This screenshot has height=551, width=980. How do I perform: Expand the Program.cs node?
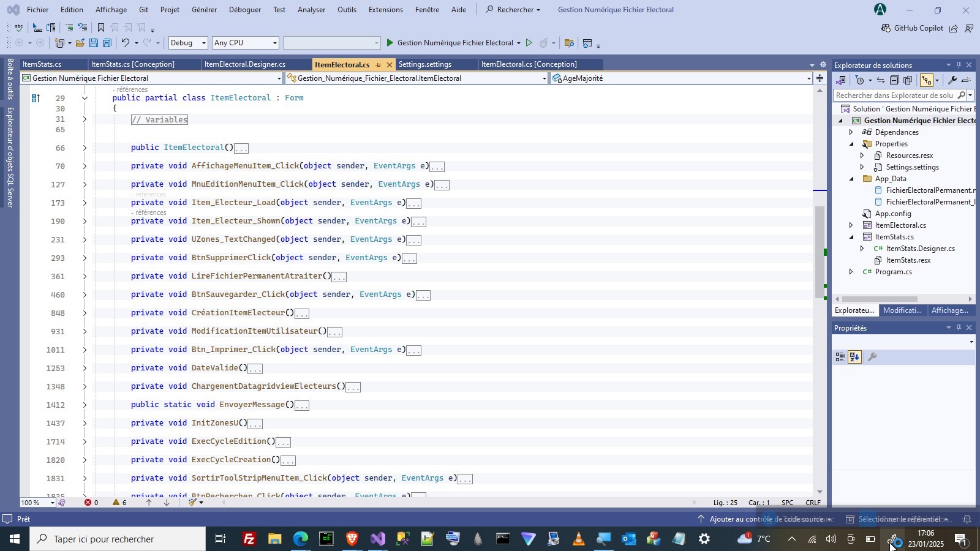pos(851,272)
